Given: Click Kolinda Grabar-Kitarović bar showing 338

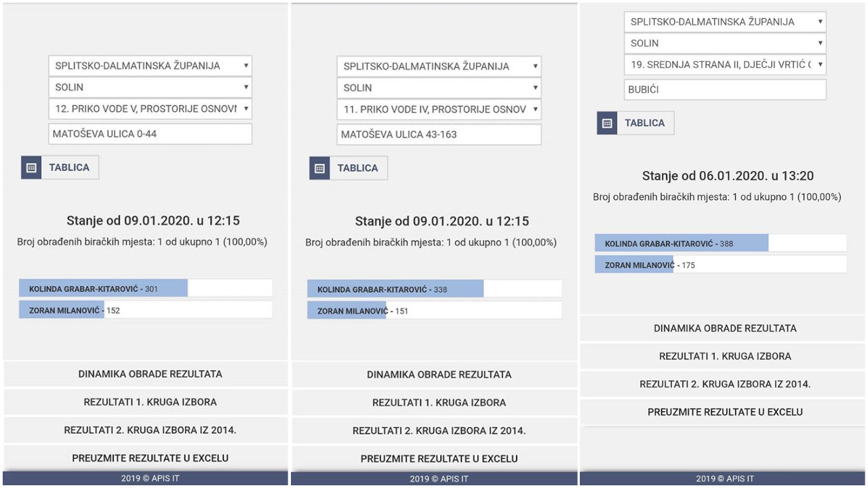Looking at the screenshot, I should pos(395,289).
